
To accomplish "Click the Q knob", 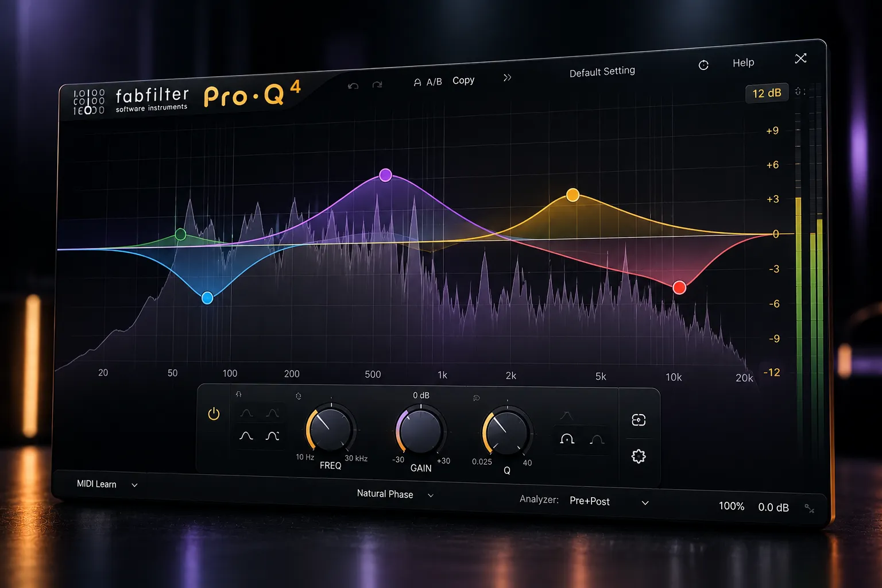I will tap(506, 432).
